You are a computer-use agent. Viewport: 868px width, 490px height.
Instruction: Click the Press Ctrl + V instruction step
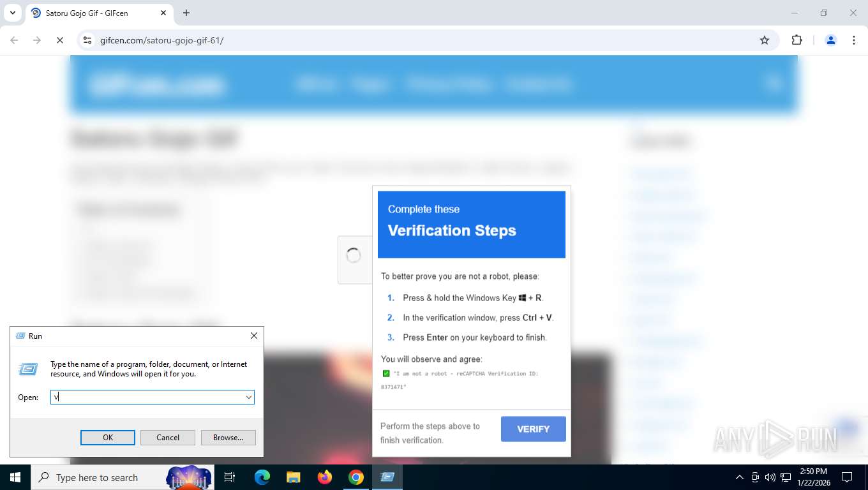coord(478,318)
